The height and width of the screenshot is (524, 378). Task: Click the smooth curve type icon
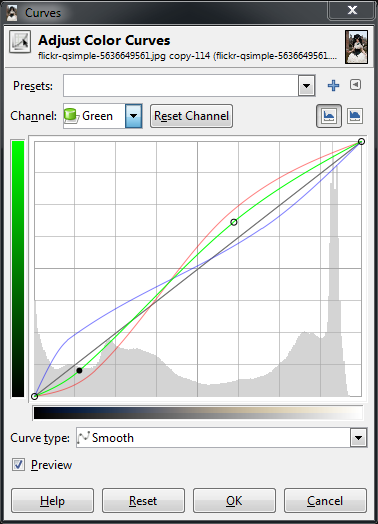(84, 437)
